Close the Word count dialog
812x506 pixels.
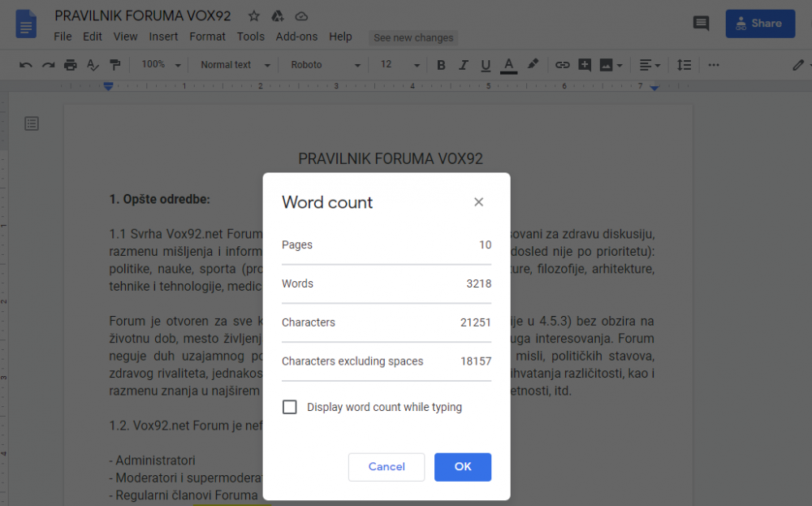coord(479,202)
